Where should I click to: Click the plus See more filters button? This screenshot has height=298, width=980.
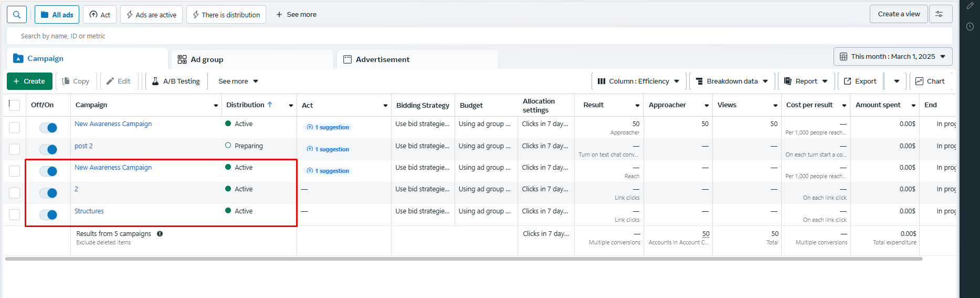point(296,15)
